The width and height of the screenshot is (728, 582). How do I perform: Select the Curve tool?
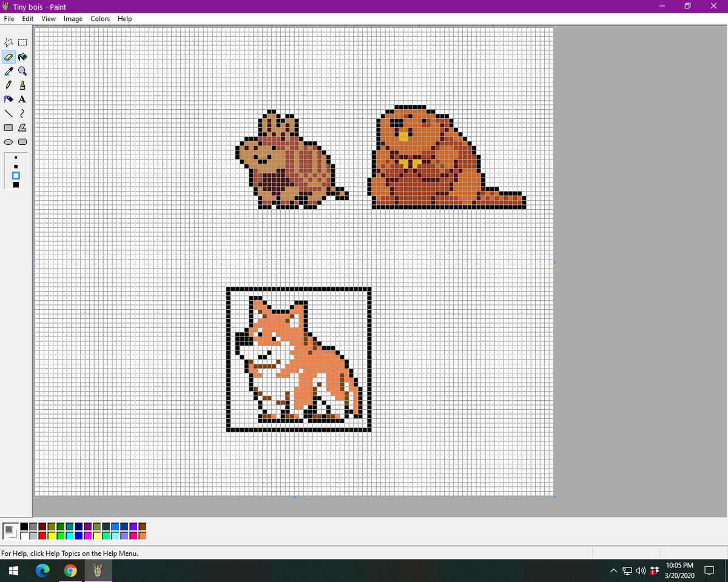(22, 113)
